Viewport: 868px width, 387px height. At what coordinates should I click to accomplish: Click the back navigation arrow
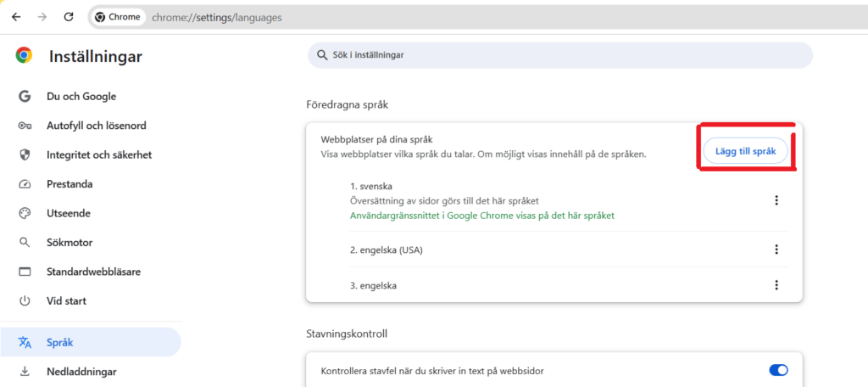pyautogui.click(x=16, y=17)
